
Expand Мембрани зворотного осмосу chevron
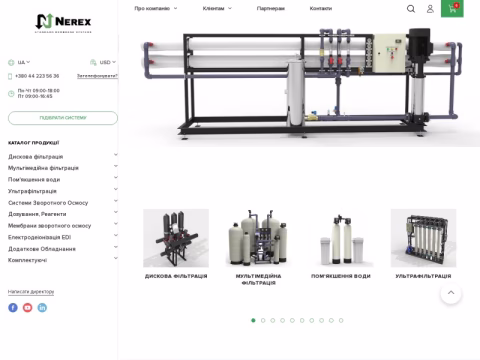click(116, 224)
